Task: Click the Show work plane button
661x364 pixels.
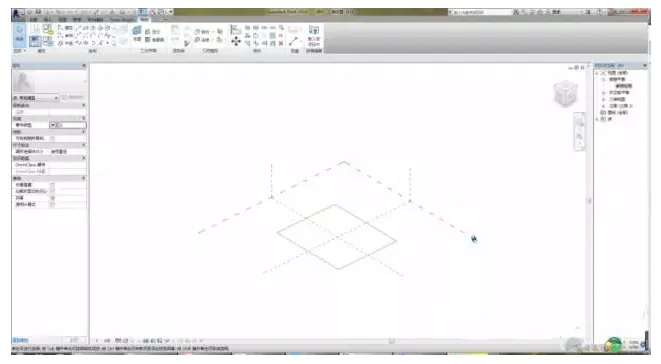Action: pos(152,32)
